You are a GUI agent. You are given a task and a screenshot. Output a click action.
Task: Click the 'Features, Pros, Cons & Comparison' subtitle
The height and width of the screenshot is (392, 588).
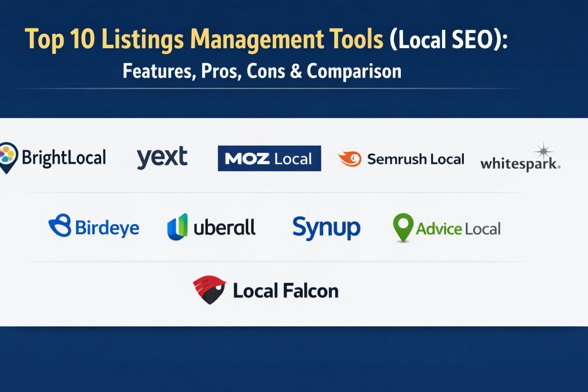pos(261,72)
